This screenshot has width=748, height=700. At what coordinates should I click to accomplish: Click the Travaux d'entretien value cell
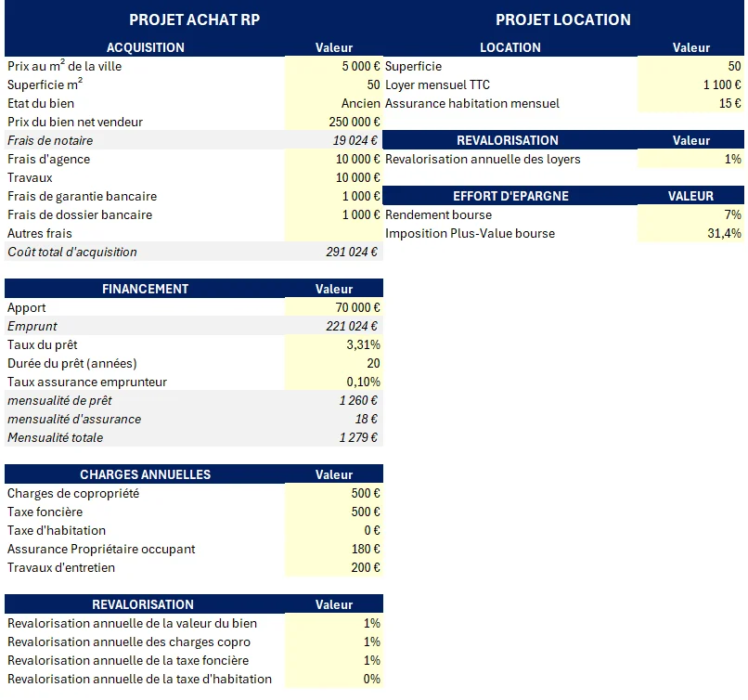334,567
